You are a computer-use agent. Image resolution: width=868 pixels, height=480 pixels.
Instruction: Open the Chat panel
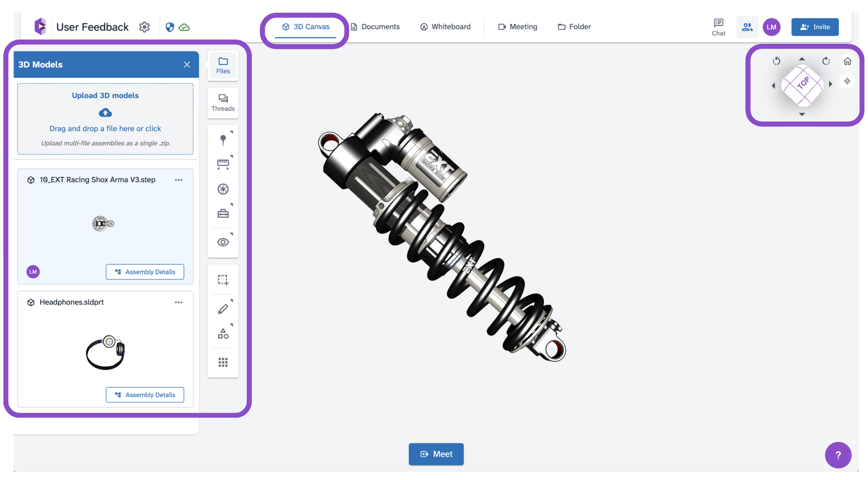(x=718, y=27)
